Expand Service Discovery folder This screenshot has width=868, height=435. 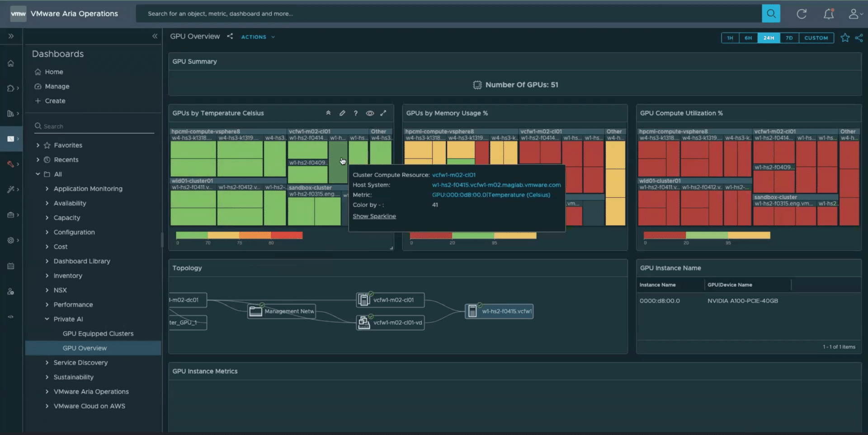47,362
